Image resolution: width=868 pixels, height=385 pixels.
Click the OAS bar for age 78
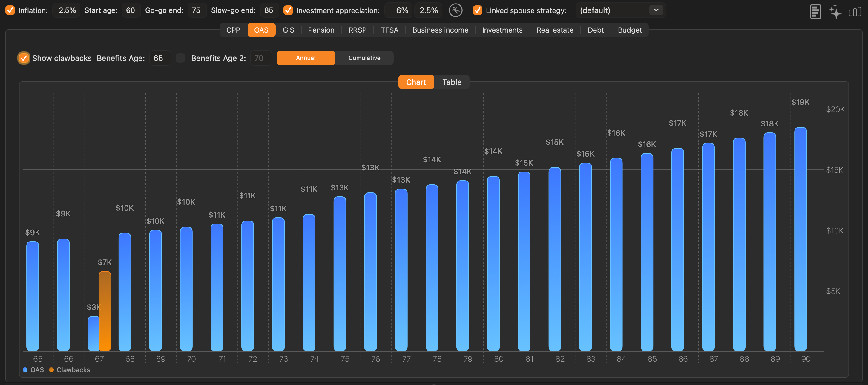click(432, 268)
